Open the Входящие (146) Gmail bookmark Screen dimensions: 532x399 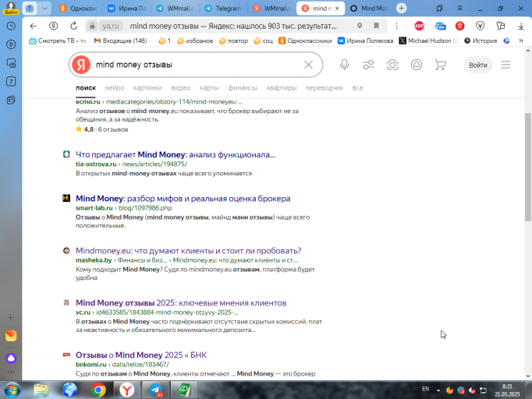tap(121, 41)
